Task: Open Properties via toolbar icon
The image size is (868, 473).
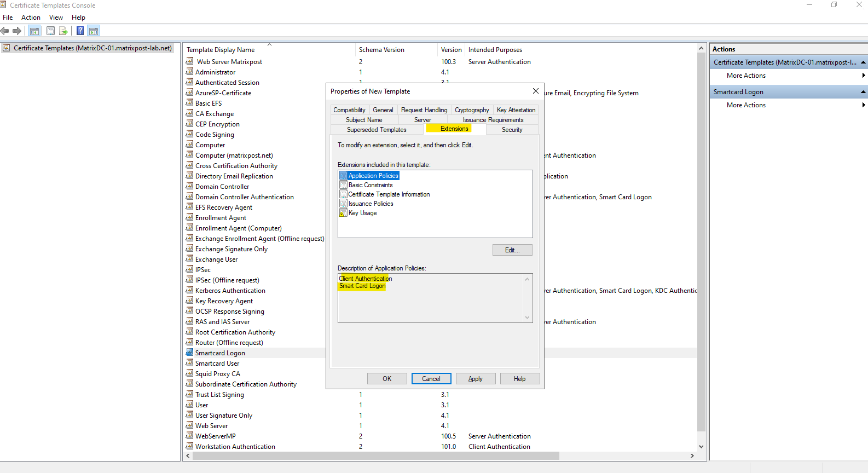Action: 50,31
